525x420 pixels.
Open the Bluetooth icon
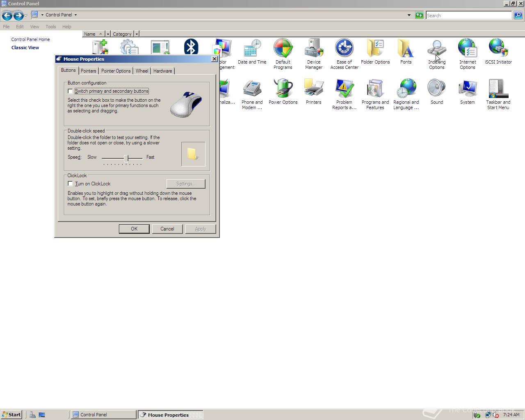[x=191, y=47]
